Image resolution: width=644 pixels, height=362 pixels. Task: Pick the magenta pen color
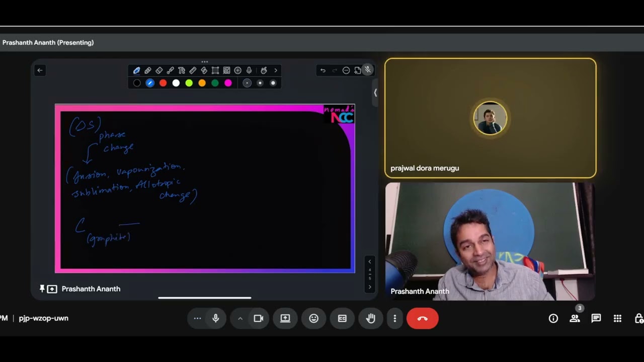228,83
